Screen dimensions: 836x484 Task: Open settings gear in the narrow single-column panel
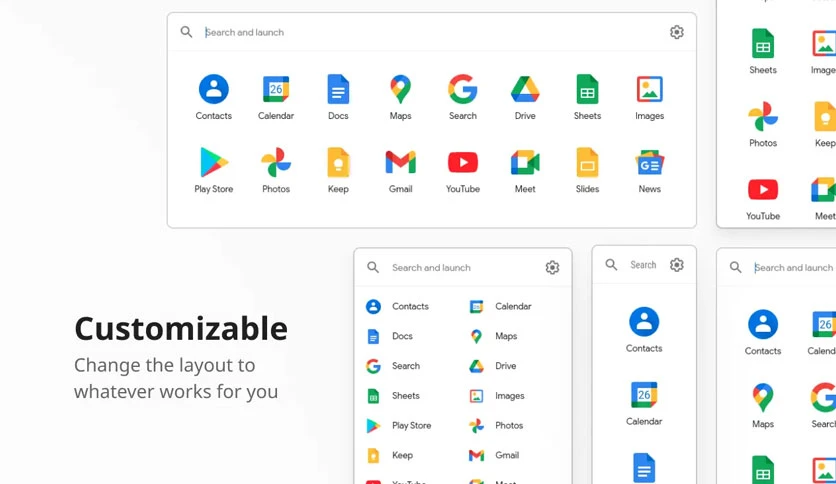pyautogui.click(x=677, y=264)
